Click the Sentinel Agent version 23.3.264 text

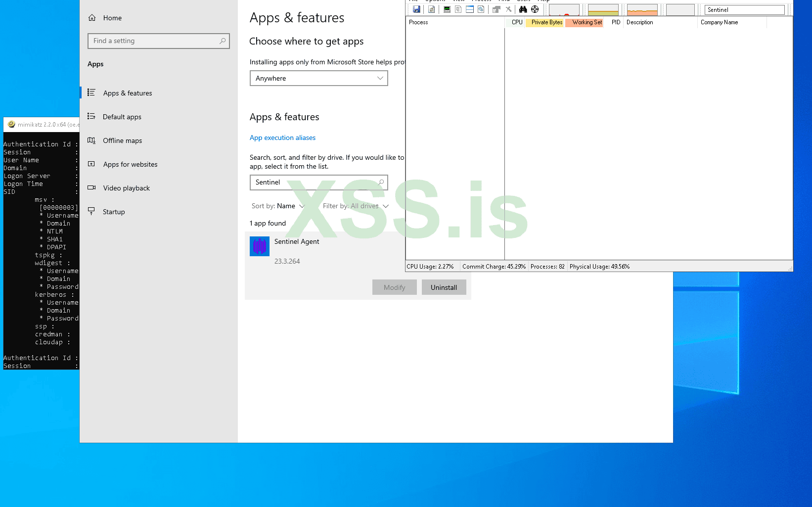point(287,261)
